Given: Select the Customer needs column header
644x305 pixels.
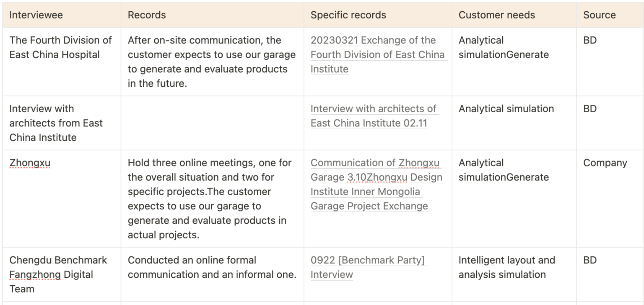Looking at the screenshot, I should (496, 15).
